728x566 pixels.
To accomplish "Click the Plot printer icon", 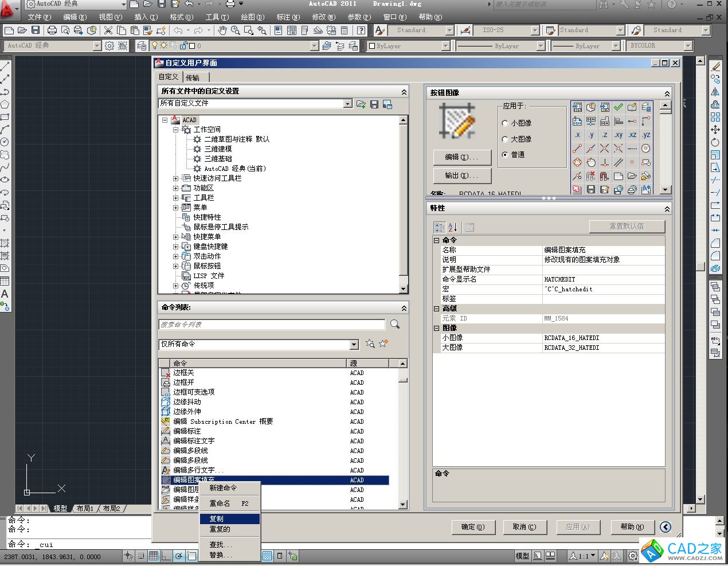I will [x=52, y=30].
